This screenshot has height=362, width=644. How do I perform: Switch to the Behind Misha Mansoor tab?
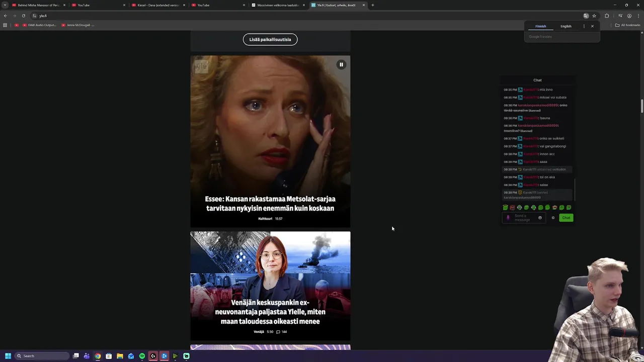39,5
